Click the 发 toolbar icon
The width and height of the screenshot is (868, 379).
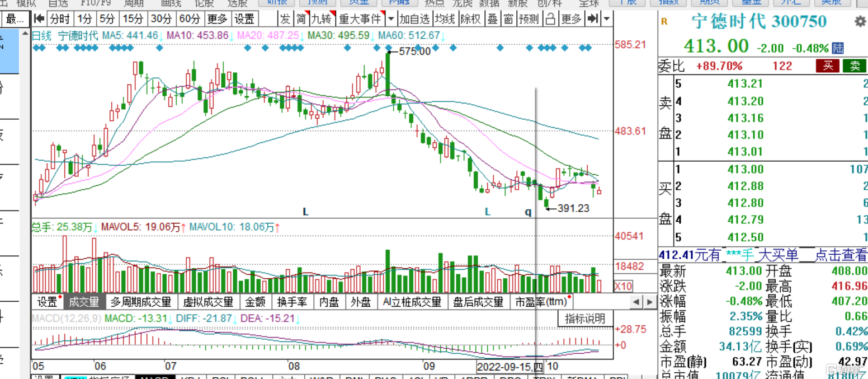tap(285, 19)
